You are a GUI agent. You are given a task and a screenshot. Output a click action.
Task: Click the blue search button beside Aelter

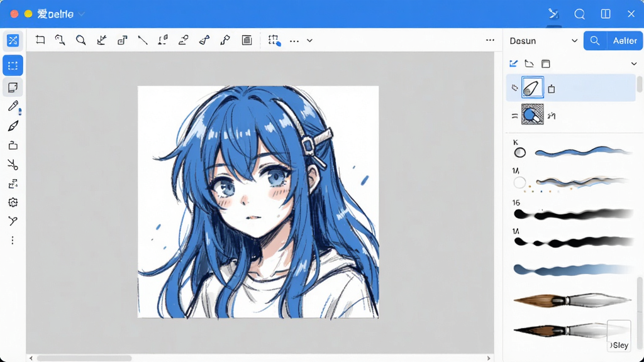point(595,41)
